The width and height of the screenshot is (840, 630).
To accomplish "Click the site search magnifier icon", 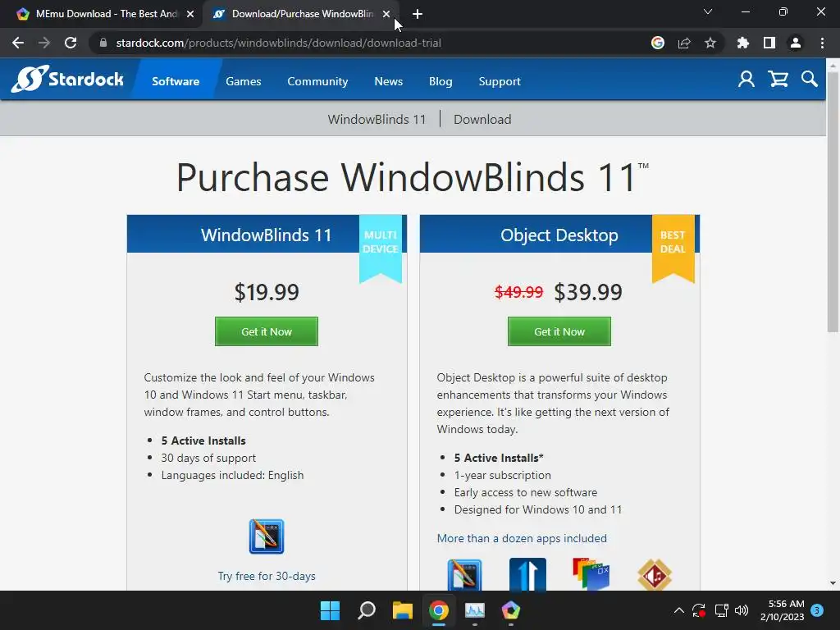I will (810, 80).
